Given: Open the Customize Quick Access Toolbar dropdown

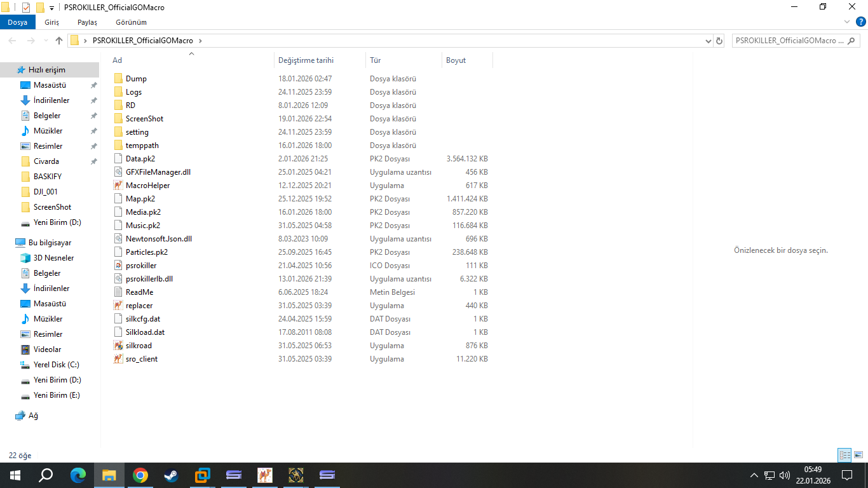Looking at the screenshot, I should pyautogui.click(x=51, y=8).
